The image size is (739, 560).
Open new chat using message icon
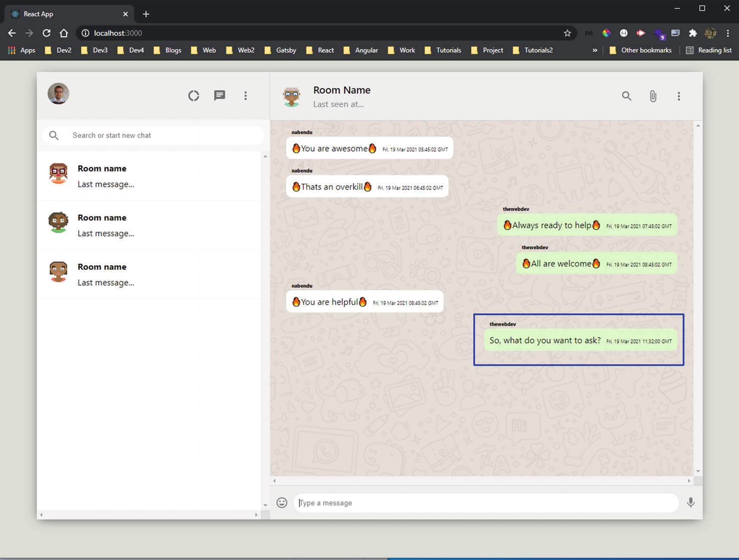pos(220,96)
